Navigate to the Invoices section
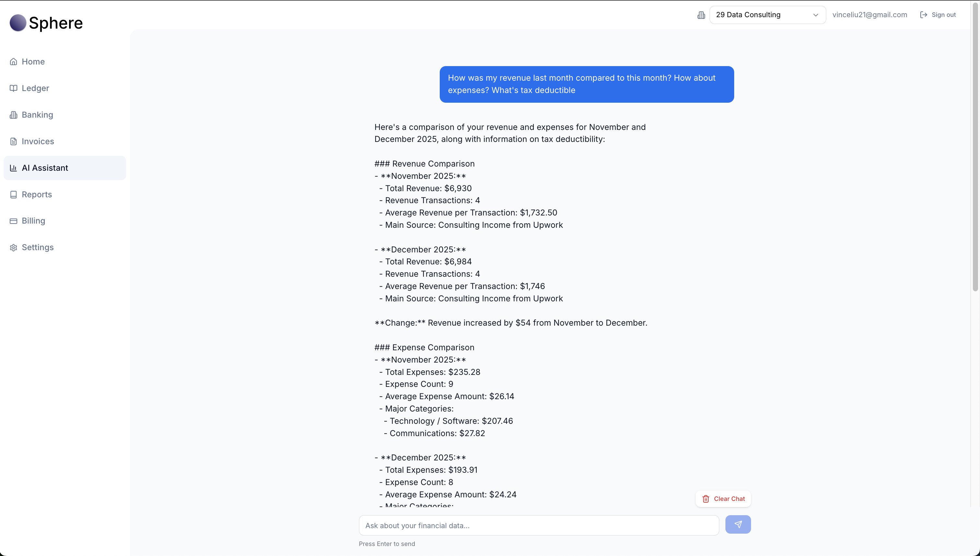Screen dimensions: 980x556 (x=37, y=141)
